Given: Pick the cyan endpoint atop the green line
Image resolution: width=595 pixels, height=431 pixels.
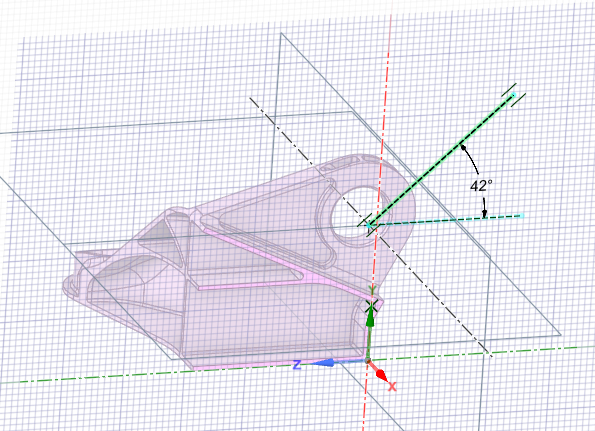Looking at the screenshot, I should pyautogui.click(x=514, y=94).
